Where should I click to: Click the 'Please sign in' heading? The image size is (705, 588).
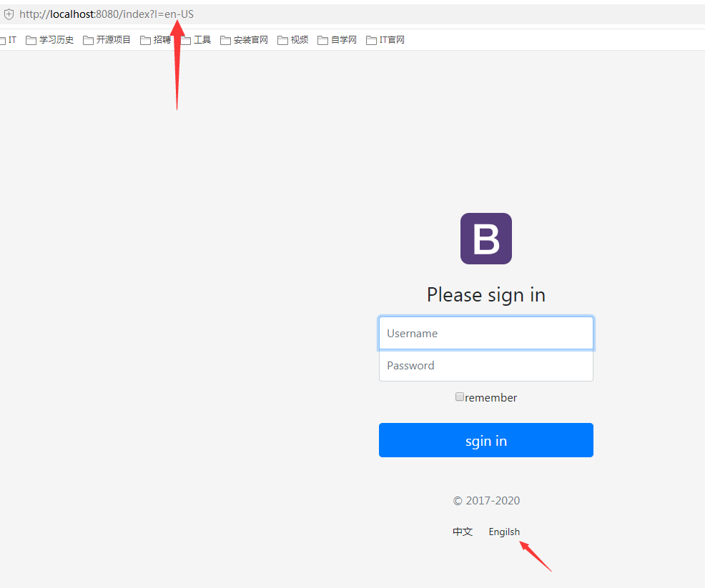(486, 294)
